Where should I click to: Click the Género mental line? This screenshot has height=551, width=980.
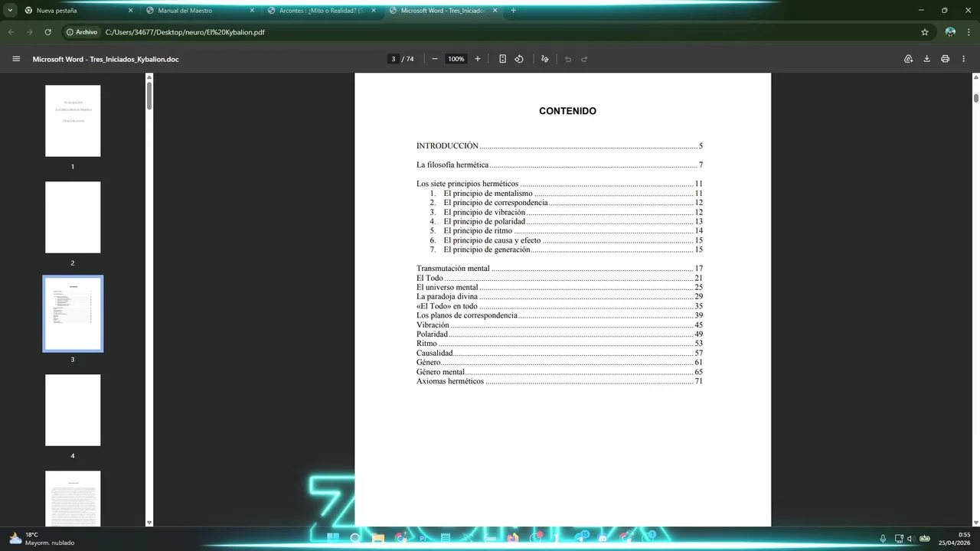[x=560, y=372]
